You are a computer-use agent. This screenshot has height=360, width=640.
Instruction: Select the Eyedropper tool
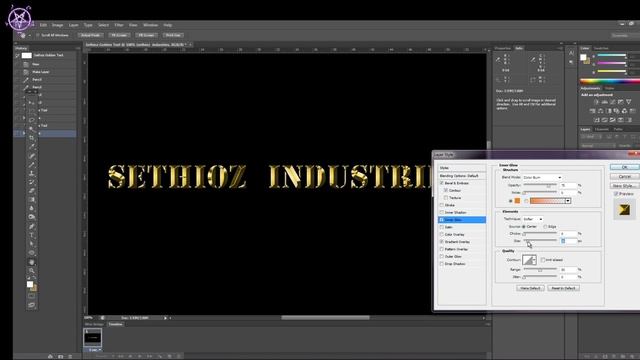[32, 147]
